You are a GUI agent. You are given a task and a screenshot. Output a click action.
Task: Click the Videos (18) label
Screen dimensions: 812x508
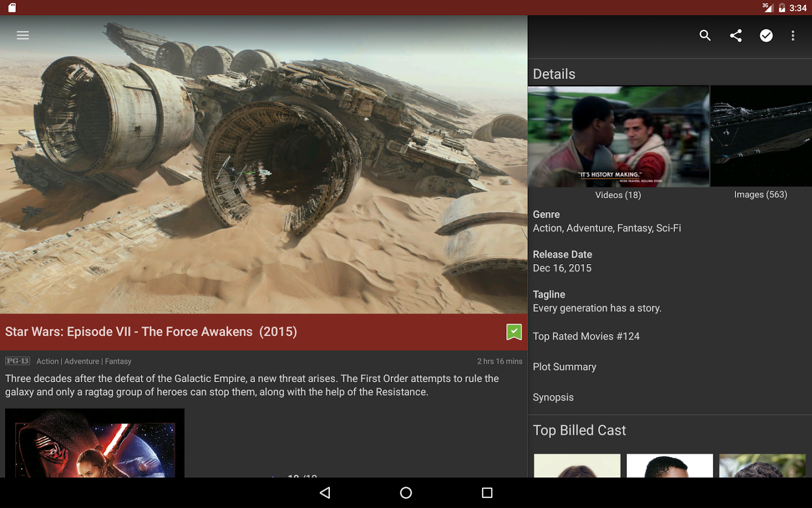click(618, 195)
